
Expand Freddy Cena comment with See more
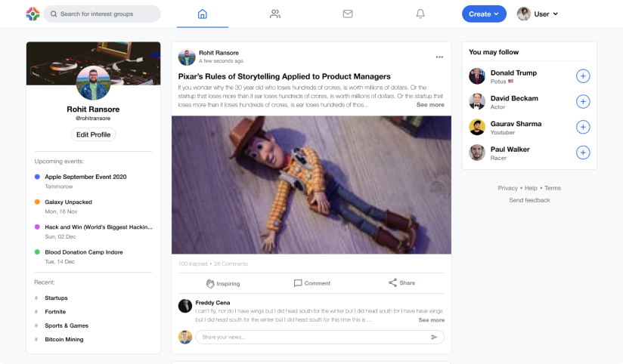[432, 320]
